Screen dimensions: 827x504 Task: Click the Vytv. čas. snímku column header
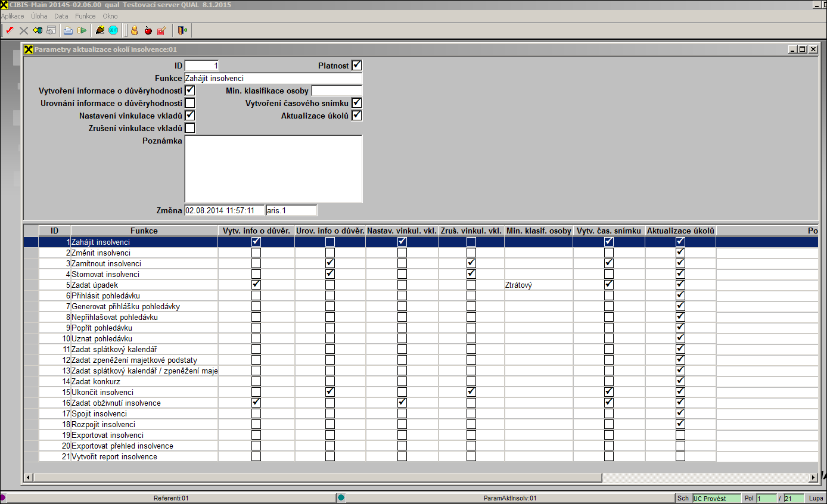(609, 231)
